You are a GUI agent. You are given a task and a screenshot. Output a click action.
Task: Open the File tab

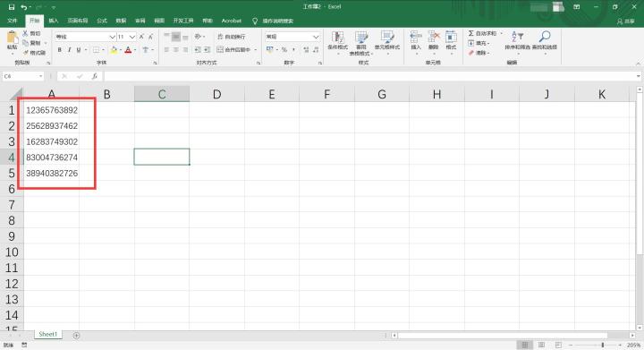[x=13, y=21]
